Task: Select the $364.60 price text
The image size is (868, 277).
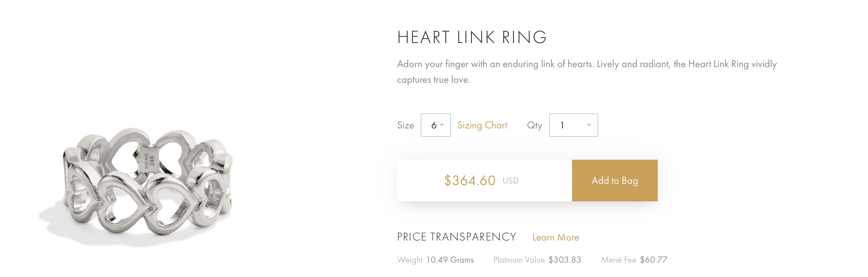Action: 469,181
